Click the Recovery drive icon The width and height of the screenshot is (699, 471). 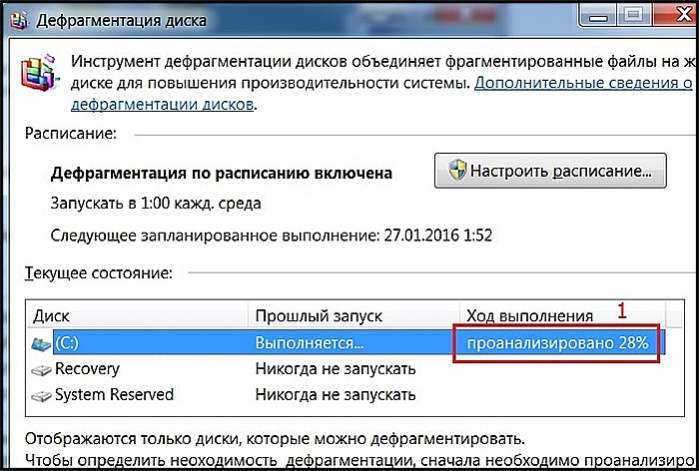click(41, 369)
